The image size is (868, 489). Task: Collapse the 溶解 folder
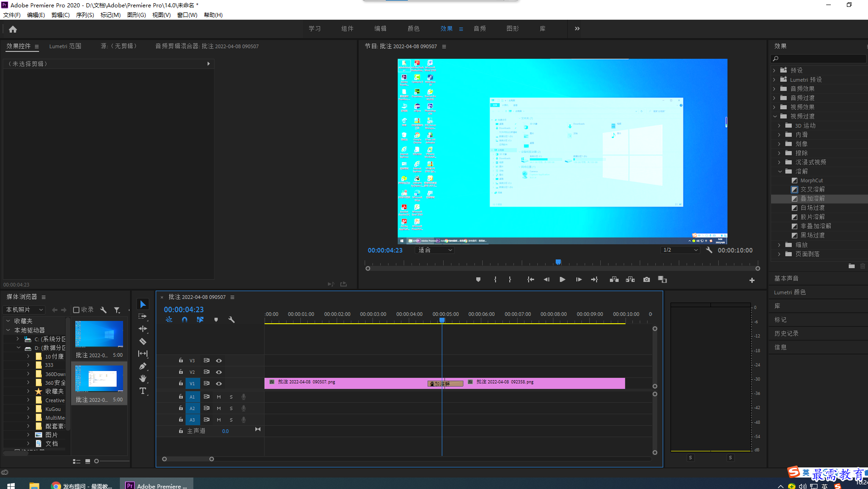pos(780,171)
